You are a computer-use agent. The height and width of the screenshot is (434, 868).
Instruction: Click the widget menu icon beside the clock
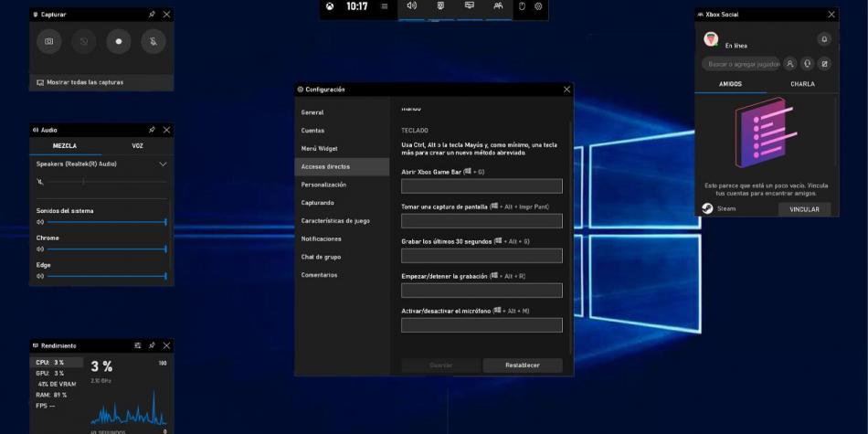pyautogui.click(x=385, y=6)
